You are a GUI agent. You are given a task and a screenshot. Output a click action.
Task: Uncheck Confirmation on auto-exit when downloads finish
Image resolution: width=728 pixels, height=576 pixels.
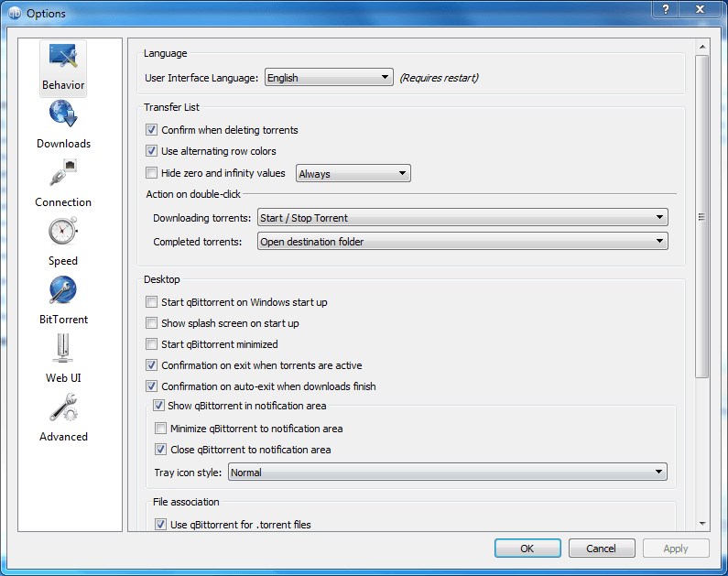151,386
